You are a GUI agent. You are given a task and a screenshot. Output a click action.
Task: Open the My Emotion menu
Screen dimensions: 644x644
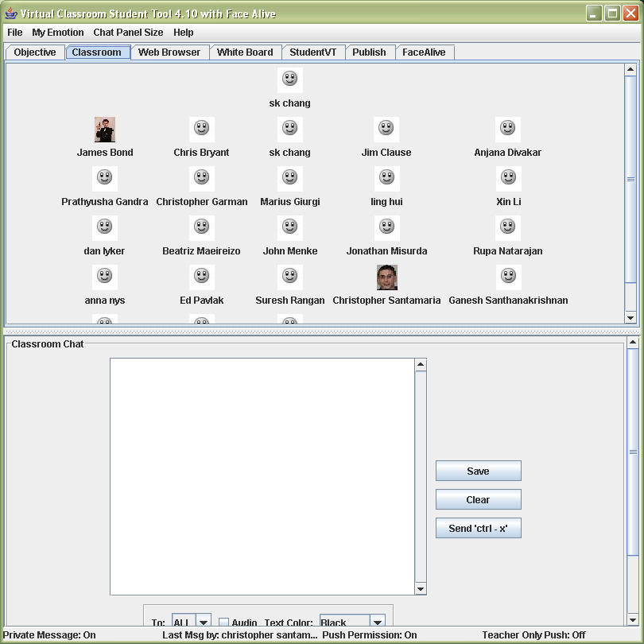pyautogui.click(x=57, y=33)
